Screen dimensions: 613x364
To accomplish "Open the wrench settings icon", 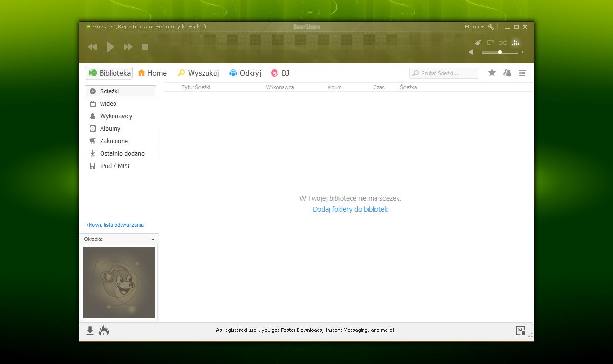I will click(x=491, y=27).
